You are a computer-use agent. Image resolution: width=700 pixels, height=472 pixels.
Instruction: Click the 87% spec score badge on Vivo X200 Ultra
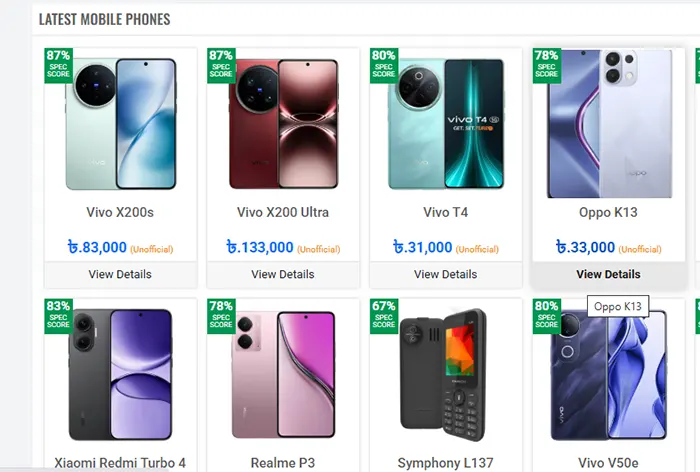click(x=221, y=64)
